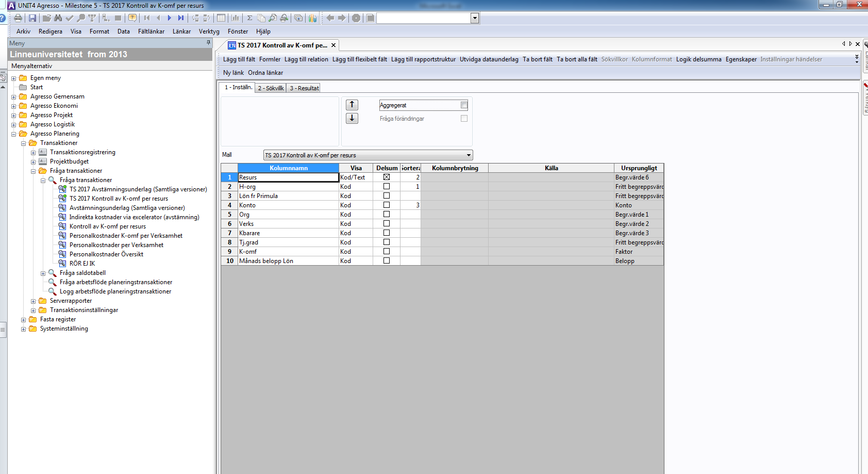Image resolution: width=868 pixels, height=474 pixels.
Task: Open the toolbar combo box dropdown arrow
Action: click(x=475, y=18)
